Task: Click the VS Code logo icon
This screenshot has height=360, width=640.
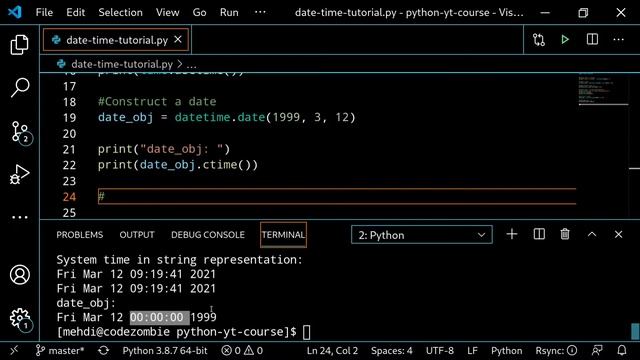Action: pos(14,12)
